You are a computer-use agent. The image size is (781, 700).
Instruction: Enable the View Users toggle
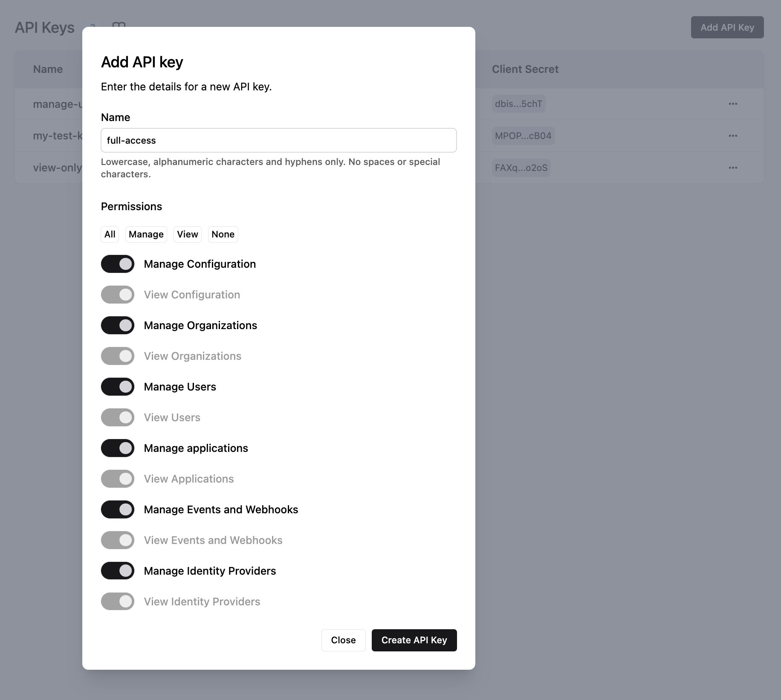(117, 417)
